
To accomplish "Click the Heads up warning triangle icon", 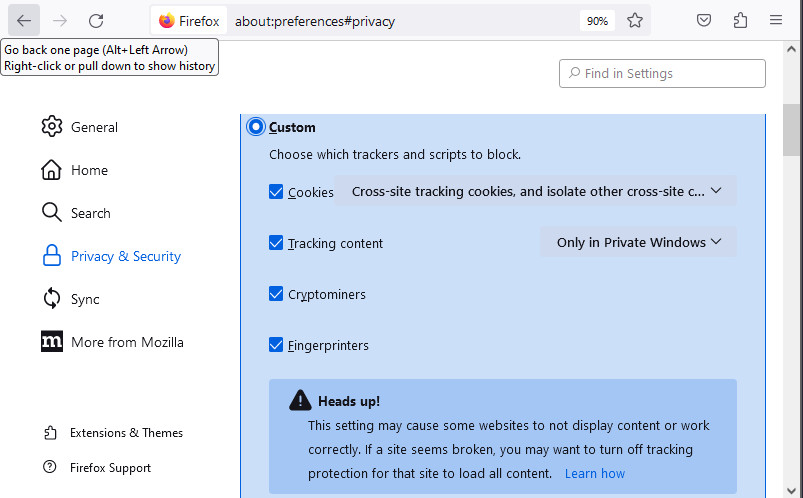I will (300, 400).
